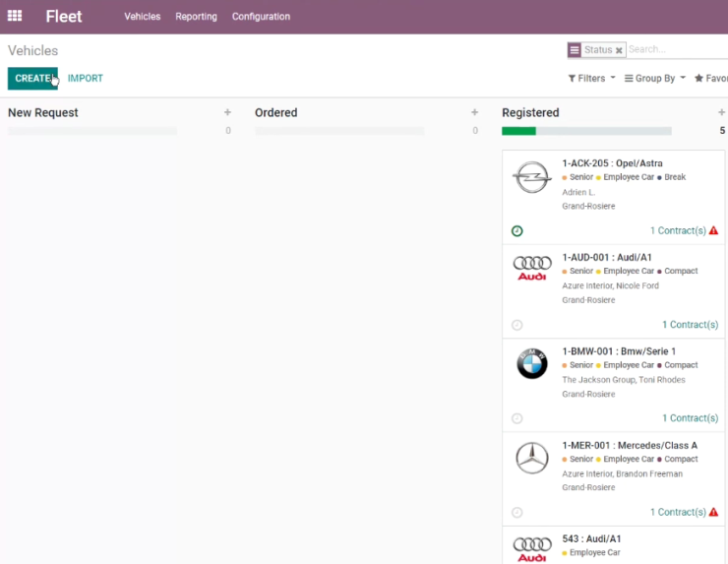The height and width of the screenshot is (564, 728).
Task: Open contracts link on 1-AUD-001 card
Action: tap(690, 324)
